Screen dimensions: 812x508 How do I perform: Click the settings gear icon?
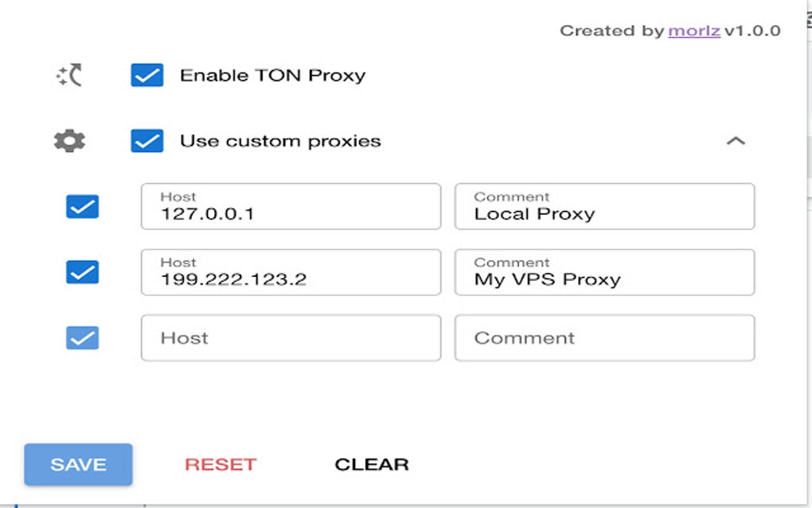tap(68, 140)
